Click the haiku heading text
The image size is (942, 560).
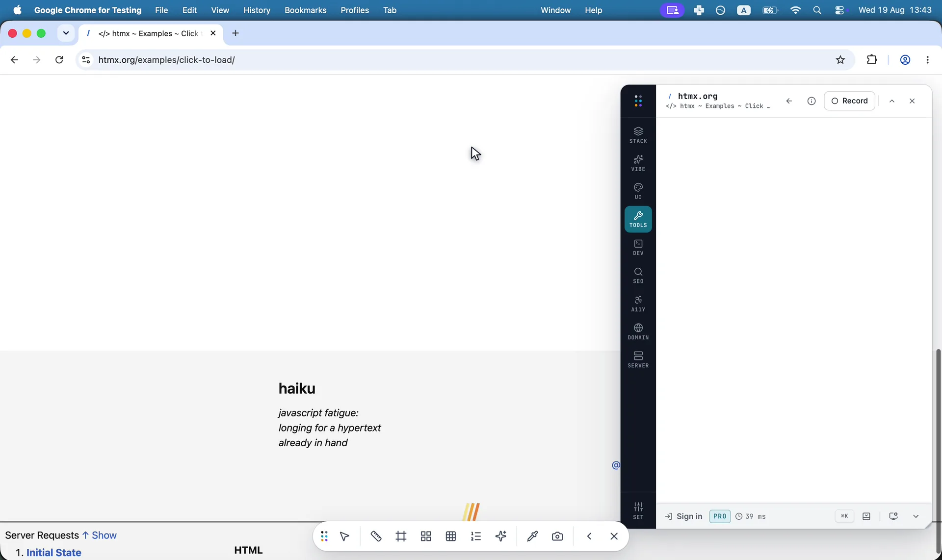(x=297, y=388)
